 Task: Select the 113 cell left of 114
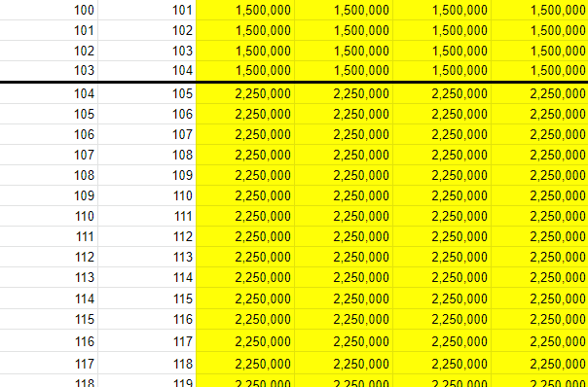tap(49, 277)
